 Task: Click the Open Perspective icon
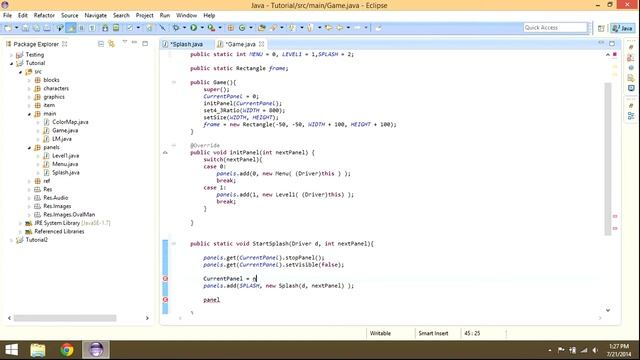[601, 28]
